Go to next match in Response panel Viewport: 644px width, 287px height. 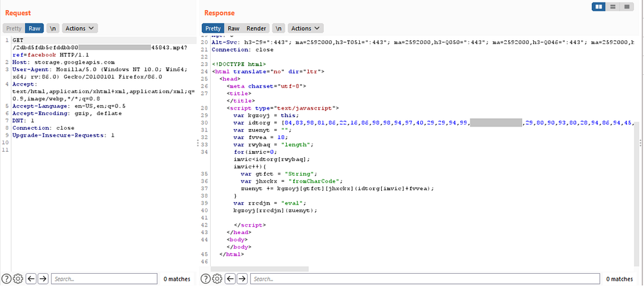[x=242, y=279]
